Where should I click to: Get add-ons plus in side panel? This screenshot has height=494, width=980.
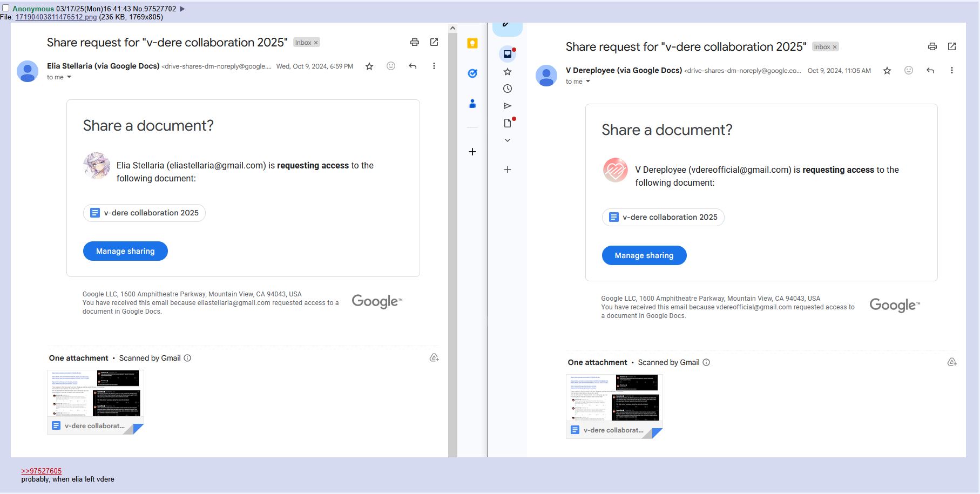pyautogui.click(x=472, y=152)
